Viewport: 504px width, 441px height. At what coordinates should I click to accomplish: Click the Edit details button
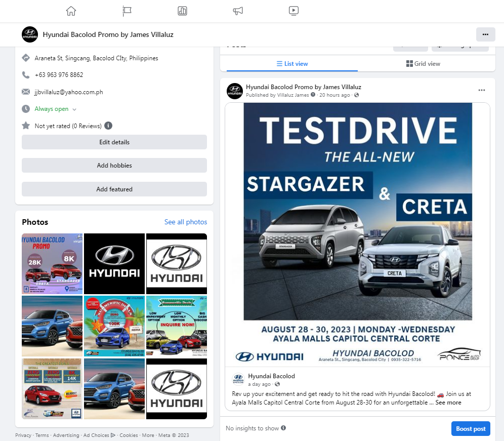click(x=114, y=142)
